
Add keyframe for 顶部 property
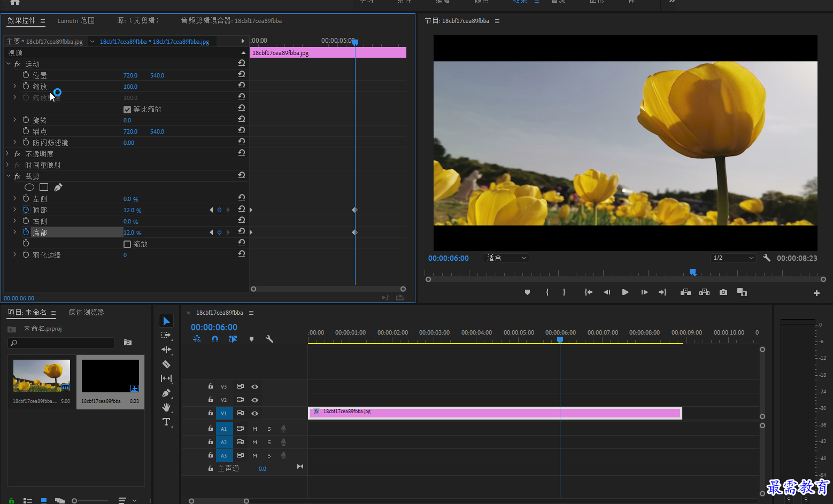(219, 210)
